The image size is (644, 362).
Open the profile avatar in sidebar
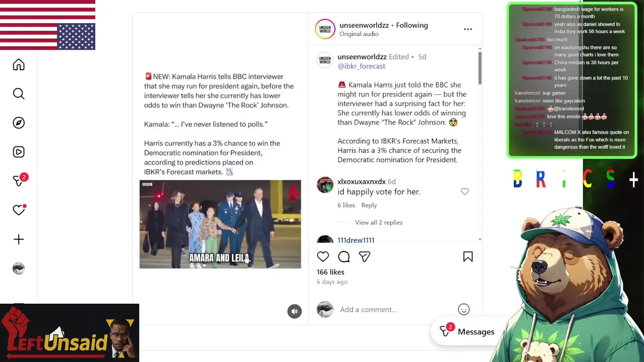click(19, 268)
